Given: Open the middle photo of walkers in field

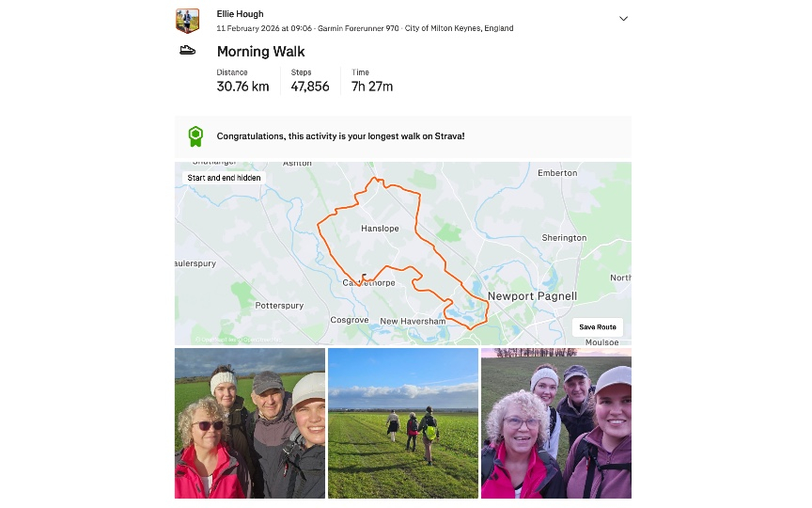Looking at the screenshot, I should tap(403, 423).
